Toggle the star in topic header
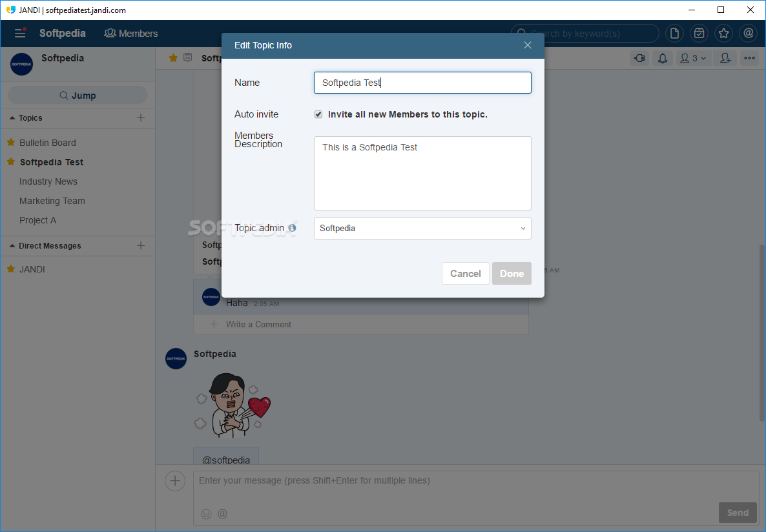 [173, 58]
